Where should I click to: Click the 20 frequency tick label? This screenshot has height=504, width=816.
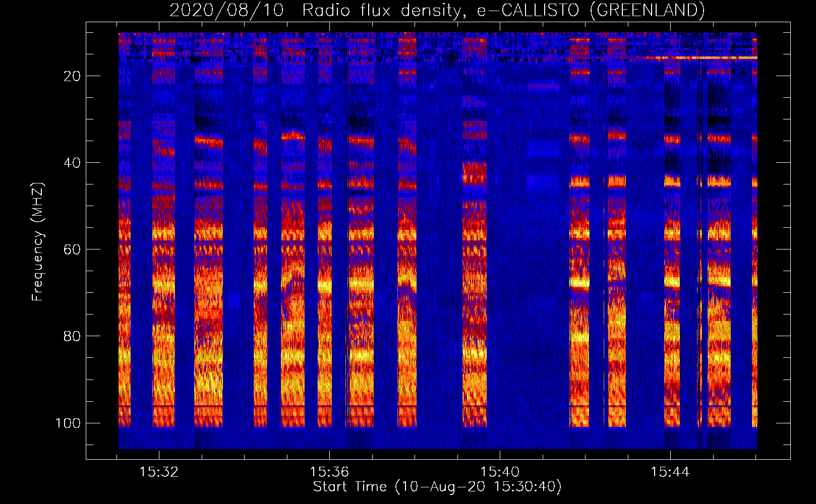(72, 76)
